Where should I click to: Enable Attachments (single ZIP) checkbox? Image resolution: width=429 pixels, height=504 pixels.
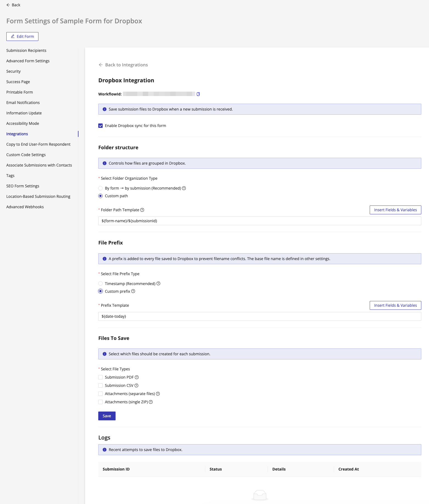[100, 402]
